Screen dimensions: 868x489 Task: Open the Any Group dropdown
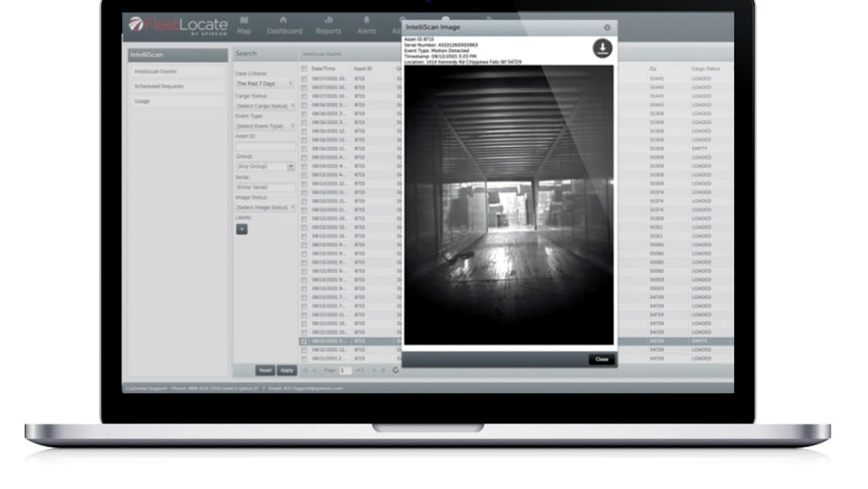click(266, 167)
